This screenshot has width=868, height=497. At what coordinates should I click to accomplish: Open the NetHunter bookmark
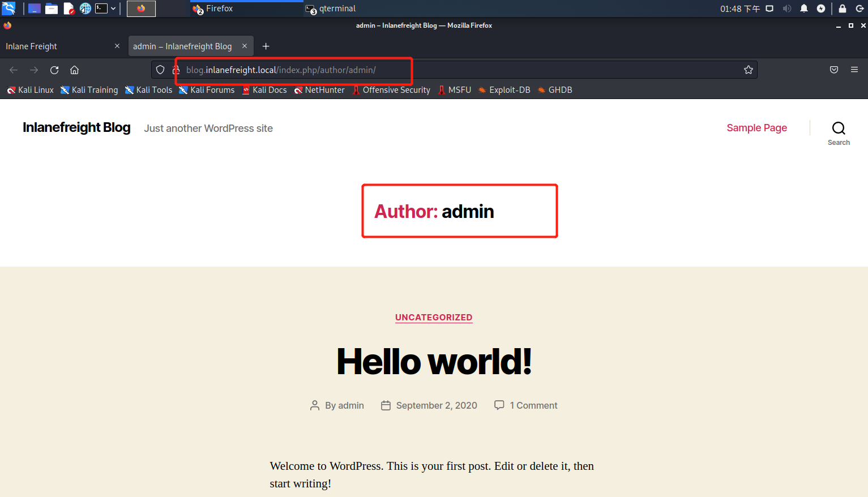click(x=319, y=90)
